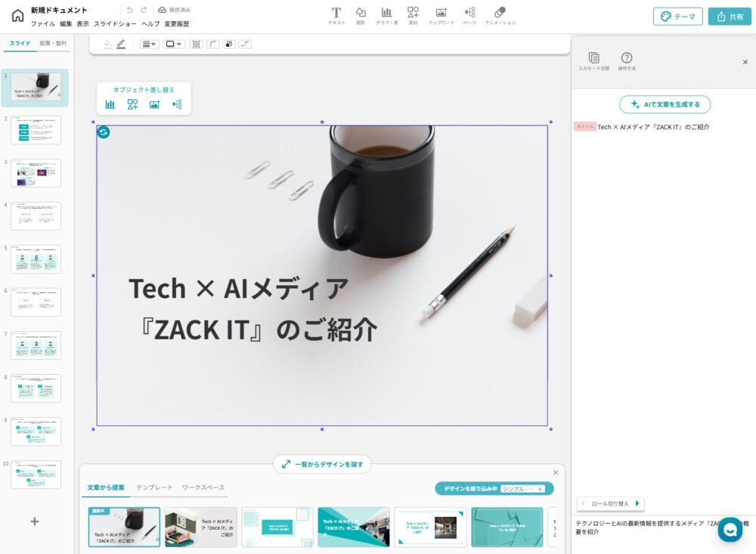Click the role switch (ロール切り替え) right arrow

point(637,503)
